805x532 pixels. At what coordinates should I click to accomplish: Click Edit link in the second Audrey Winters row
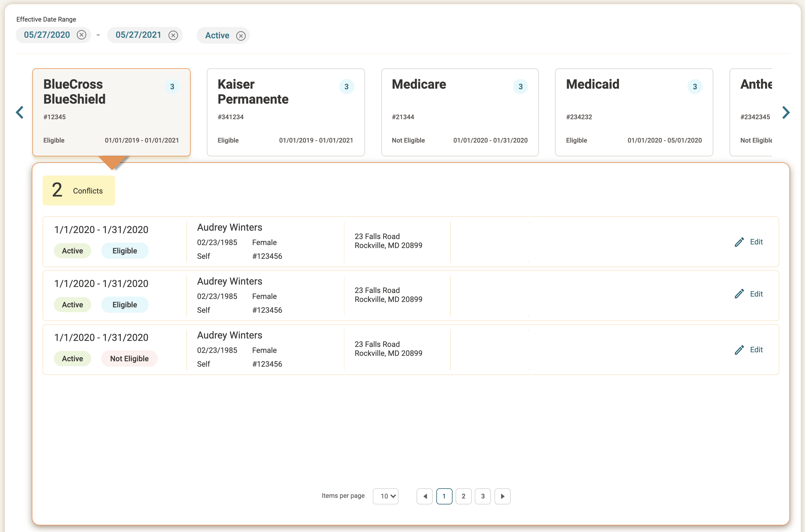(756, 294)
